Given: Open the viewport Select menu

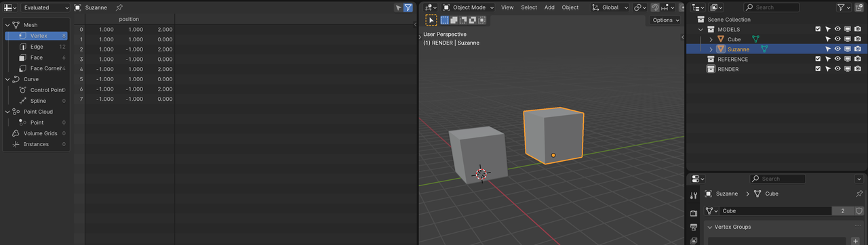Looking at the screenshot, I should (529, 7).
